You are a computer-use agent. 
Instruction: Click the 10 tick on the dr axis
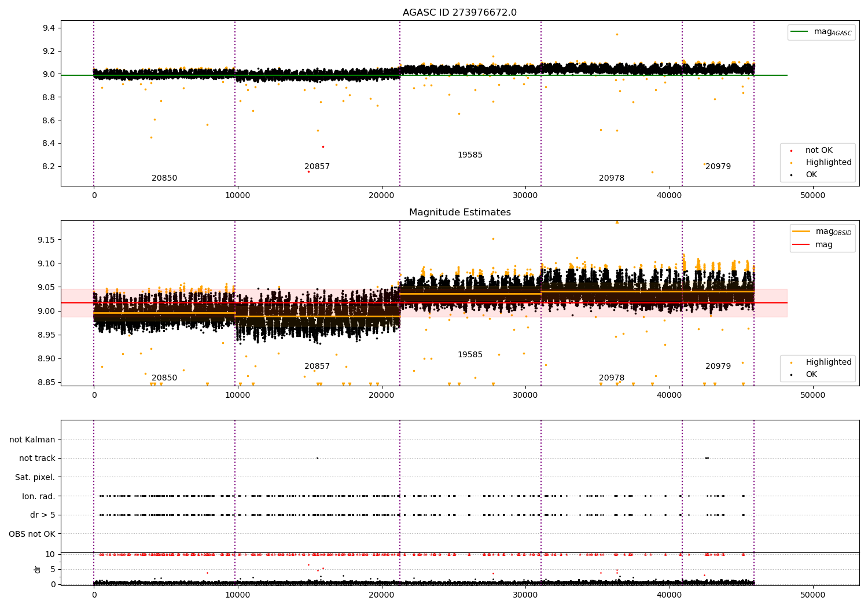pos(50,554)
